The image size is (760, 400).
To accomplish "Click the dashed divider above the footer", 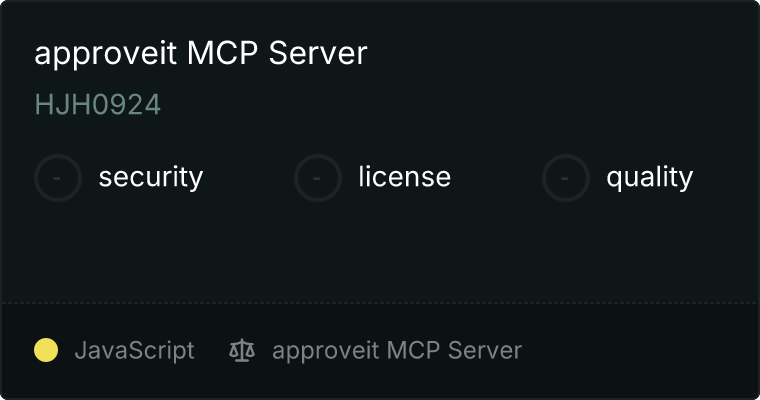I will coord(380,303).
